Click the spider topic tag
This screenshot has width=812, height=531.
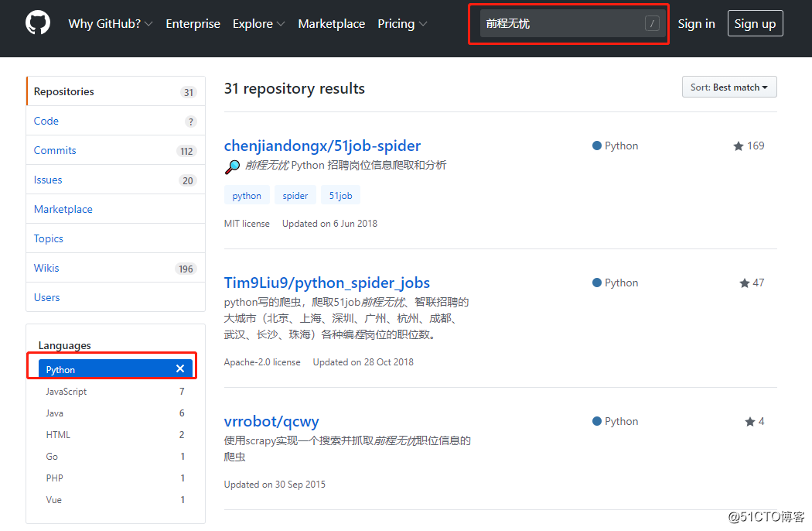pyautogui.click(x=295, y=196)
